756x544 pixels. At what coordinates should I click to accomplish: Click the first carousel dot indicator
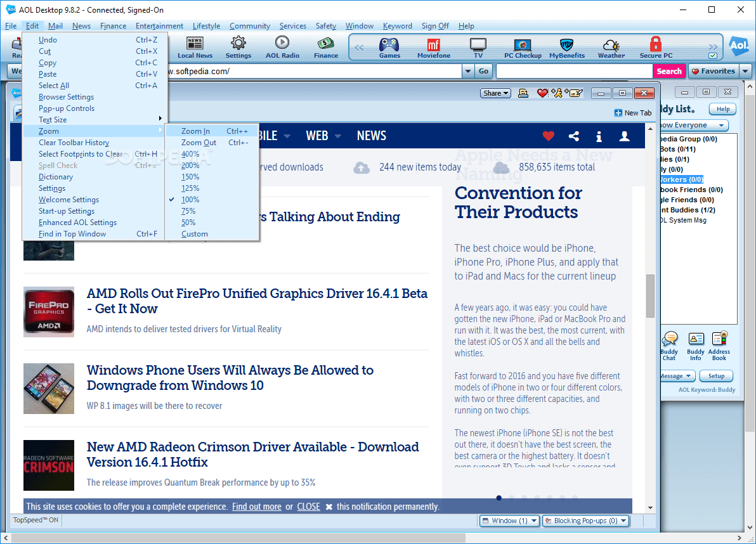499,498
